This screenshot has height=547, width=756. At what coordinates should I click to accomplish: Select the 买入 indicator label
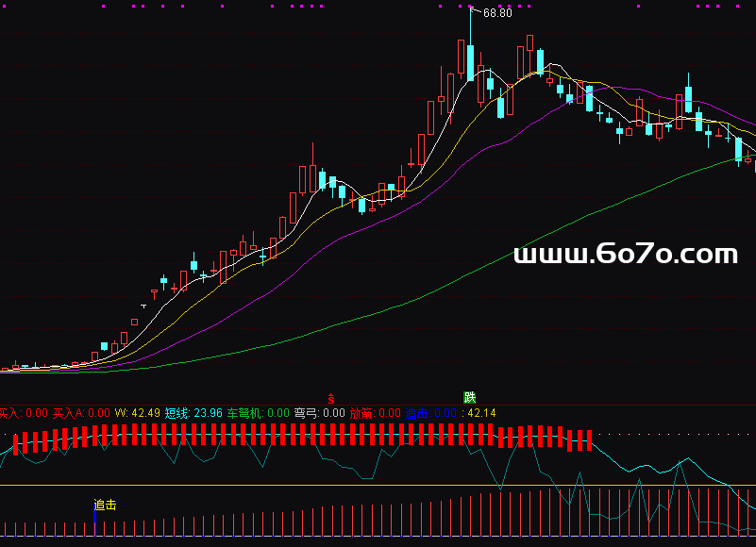coord(9,413)
